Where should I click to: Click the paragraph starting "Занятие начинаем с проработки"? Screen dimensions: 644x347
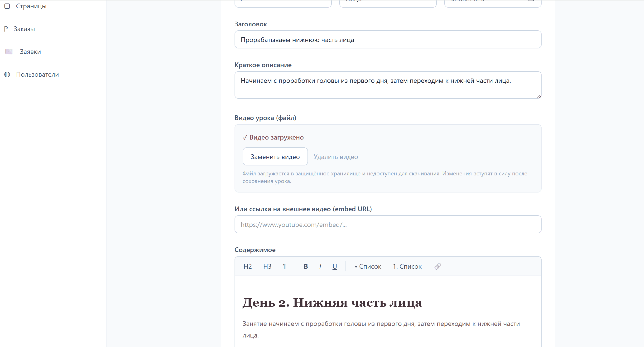[x=381, y=329]
